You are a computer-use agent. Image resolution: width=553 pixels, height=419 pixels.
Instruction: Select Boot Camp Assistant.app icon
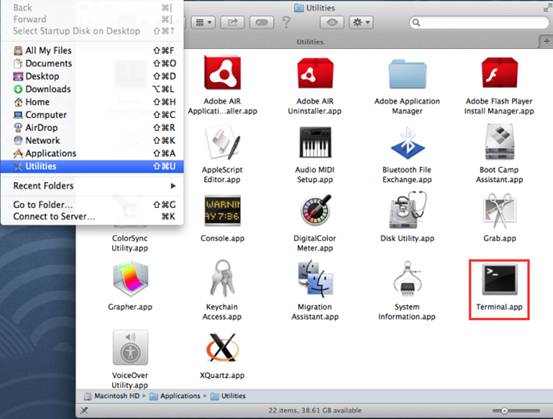[499, 142]
